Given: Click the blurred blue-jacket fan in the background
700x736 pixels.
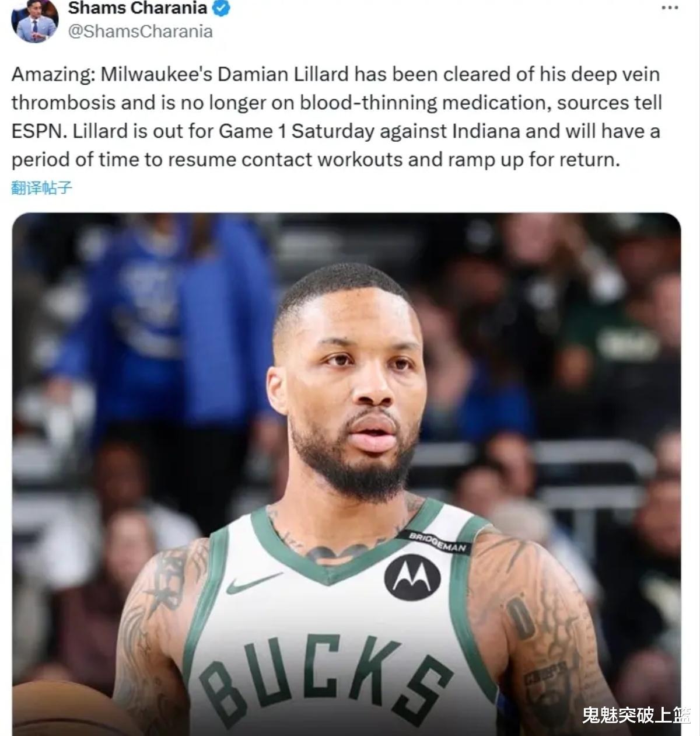Looking at the screenshot, I should click(x=169, y=327).
